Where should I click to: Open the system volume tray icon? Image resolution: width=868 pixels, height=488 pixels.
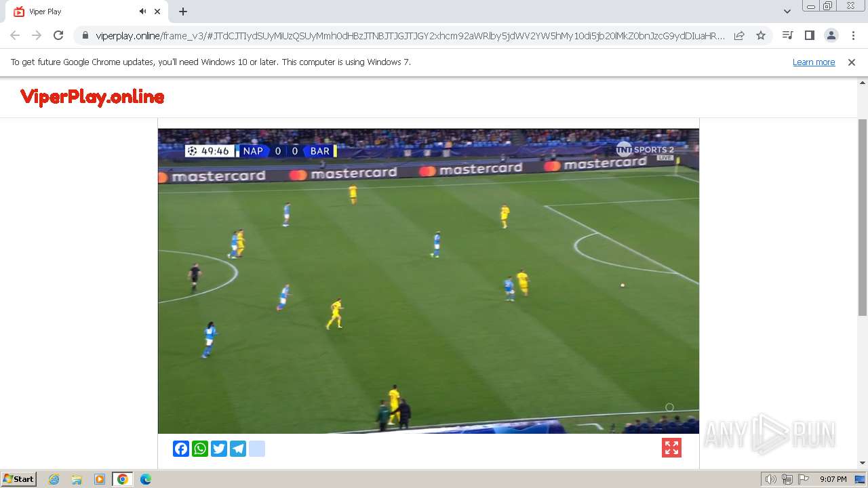click(770, 479)
